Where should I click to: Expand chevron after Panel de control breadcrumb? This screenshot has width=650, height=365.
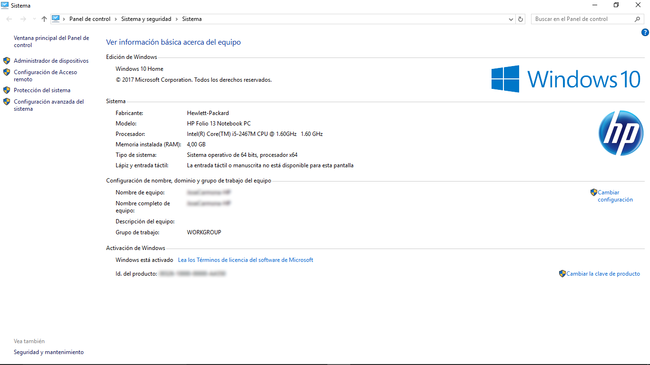click(116, 19)
